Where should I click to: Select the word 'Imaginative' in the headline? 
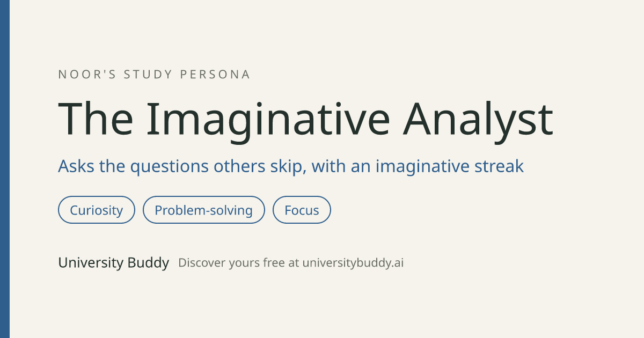click(267, 119)
